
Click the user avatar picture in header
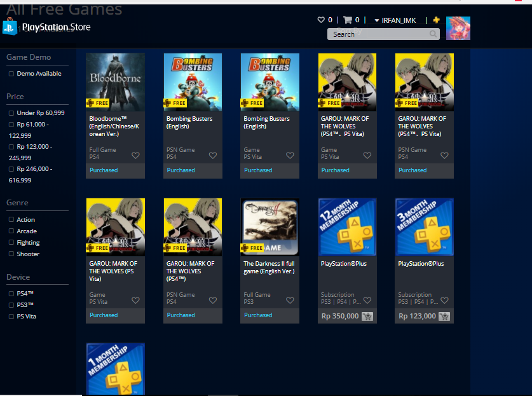click(x=458, y=28)
